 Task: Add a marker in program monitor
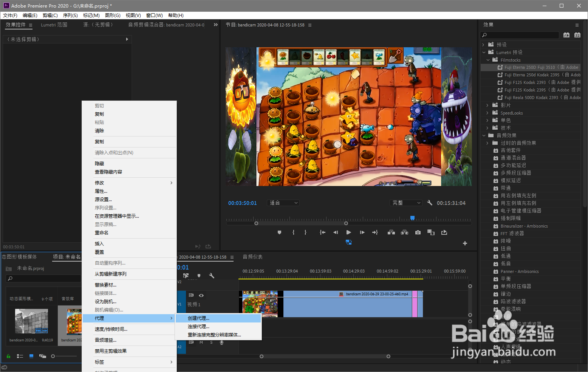(x=279, y=232)
